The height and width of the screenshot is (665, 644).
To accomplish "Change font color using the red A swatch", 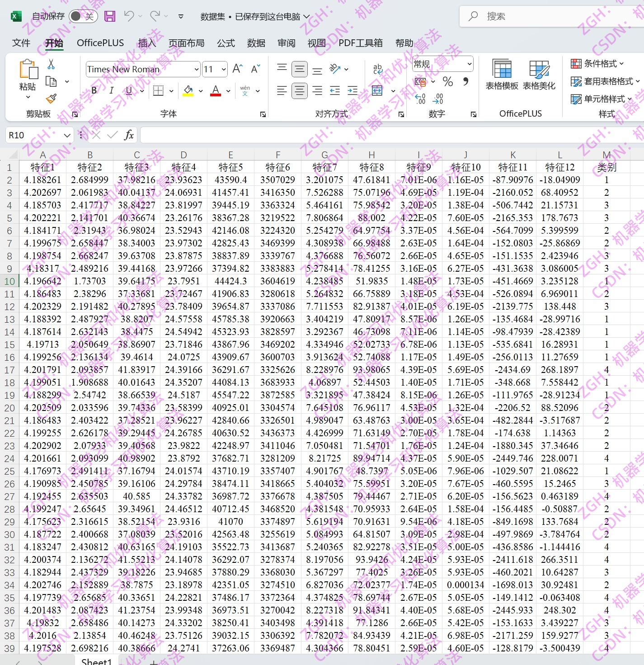I will coord(216,90).
